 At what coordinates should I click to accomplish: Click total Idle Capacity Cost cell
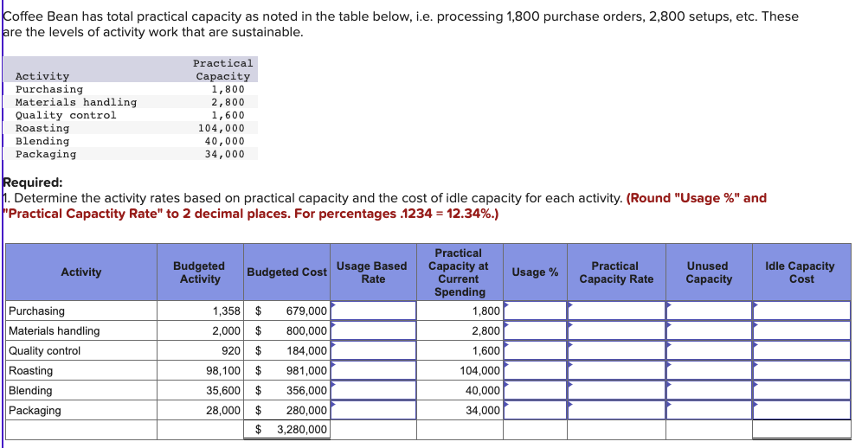801,430
